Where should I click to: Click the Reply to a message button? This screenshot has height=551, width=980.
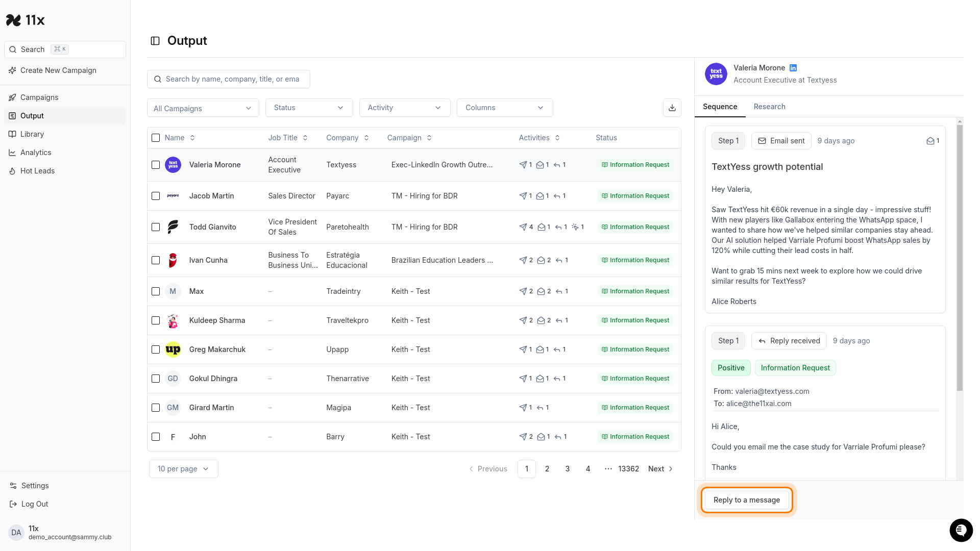click(746, 500)
